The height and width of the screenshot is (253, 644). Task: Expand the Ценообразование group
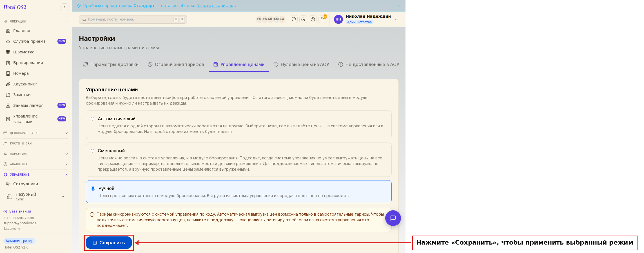coord(36,133)
